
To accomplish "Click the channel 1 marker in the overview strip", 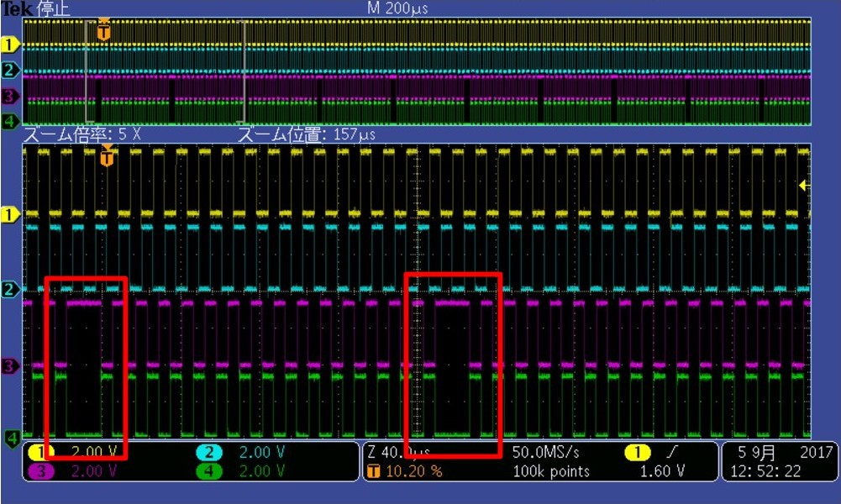I will 9,45.
